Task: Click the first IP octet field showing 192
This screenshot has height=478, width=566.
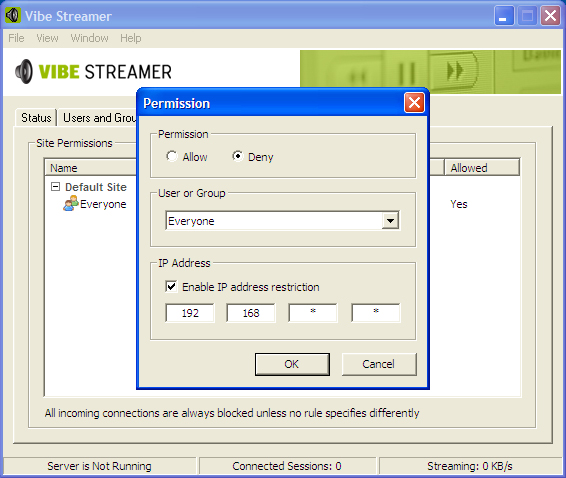Action: 190,313
